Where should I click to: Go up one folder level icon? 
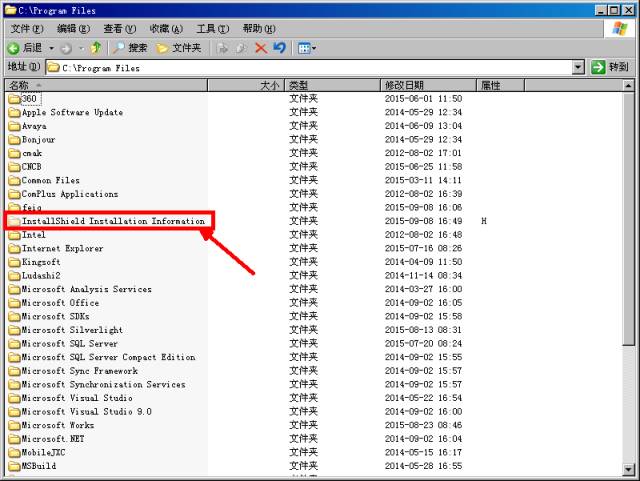96,48
